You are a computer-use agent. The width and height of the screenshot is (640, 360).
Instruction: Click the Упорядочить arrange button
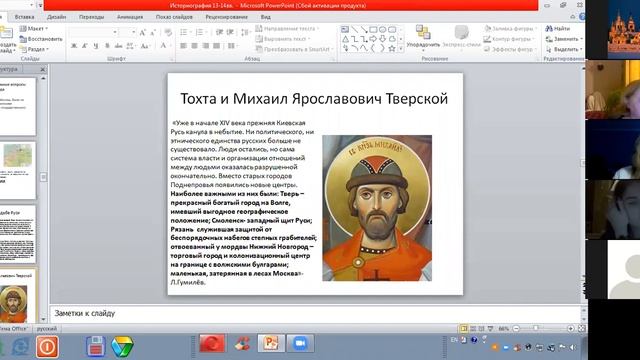click(423, 37)
